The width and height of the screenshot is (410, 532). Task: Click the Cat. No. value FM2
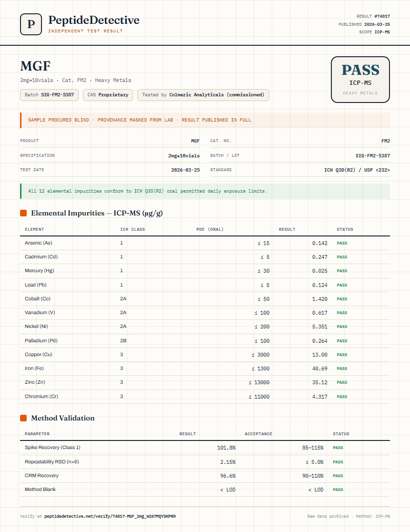click(x=386, y=141)
